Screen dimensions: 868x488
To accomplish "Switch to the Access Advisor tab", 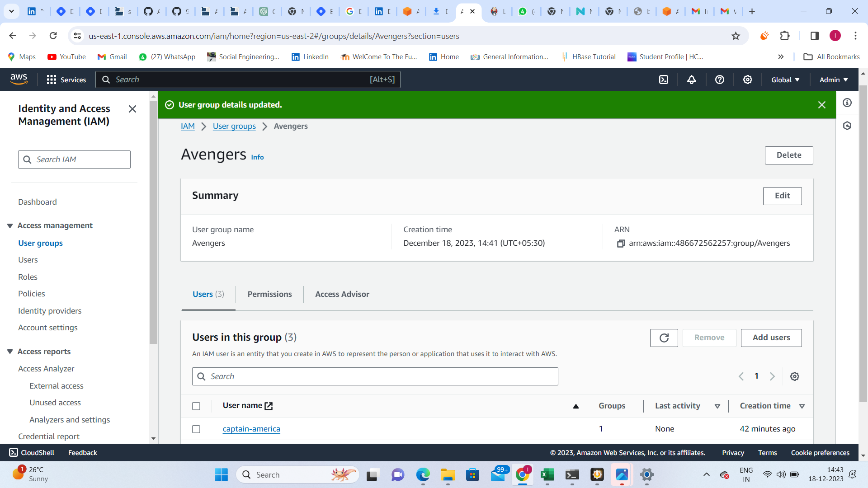I will (x=342, y=294).
